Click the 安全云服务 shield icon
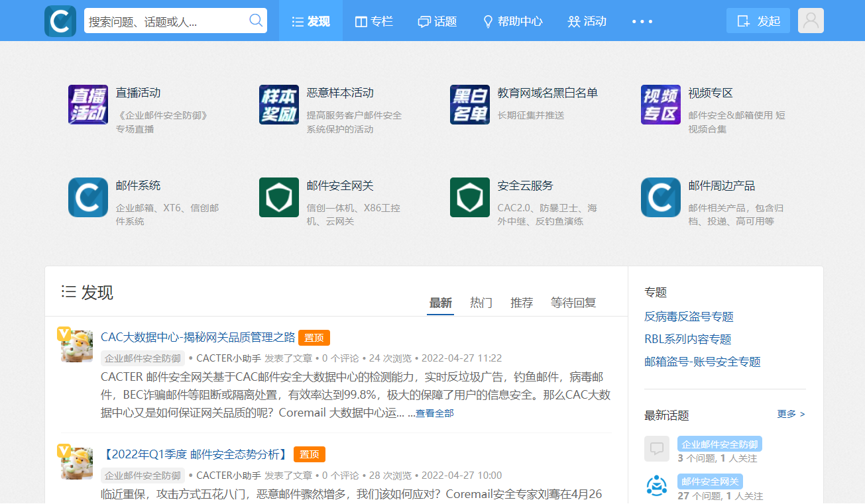 tap(470, 197)
